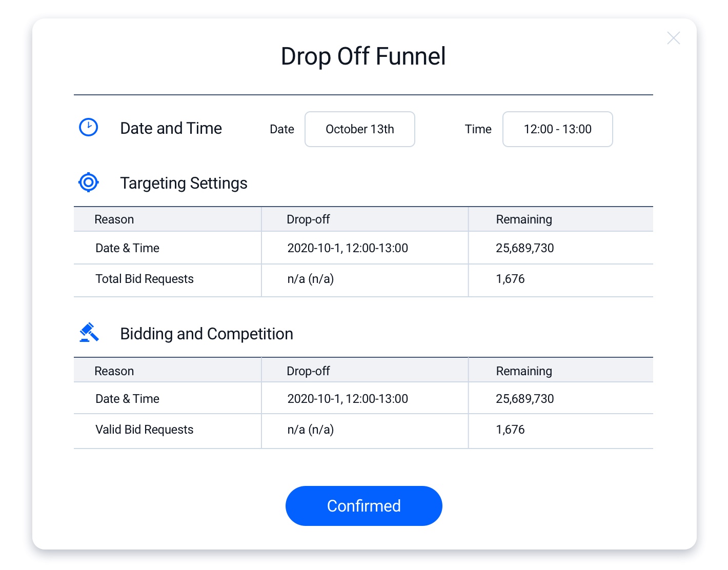The width and height of the screenshot is (728, 570).
Task: Click the Confirmed button
Action: click(x=363, y=506)
